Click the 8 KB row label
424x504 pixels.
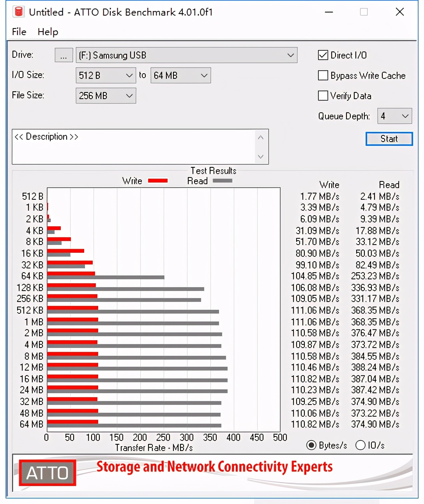coord(35,241)
